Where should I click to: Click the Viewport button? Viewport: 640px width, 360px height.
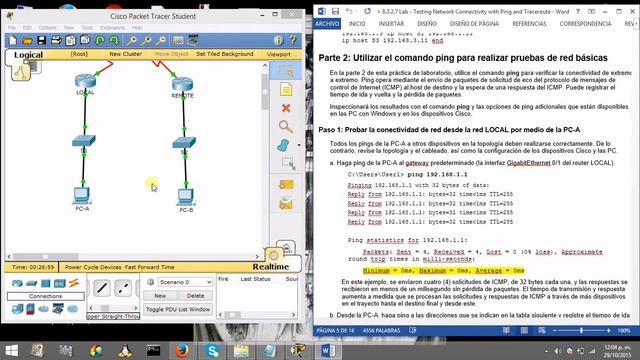click(279, 54)
